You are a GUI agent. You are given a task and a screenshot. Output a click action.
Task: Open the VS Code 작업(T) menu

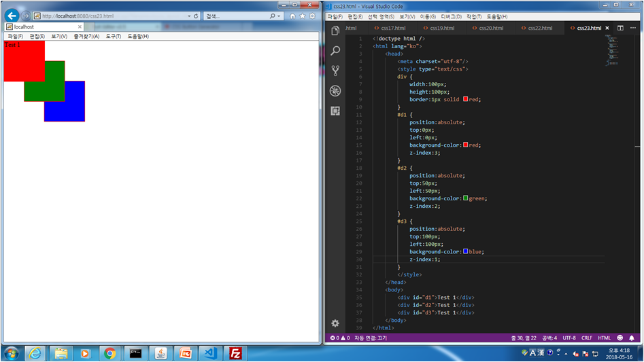(x=474, y=17)
